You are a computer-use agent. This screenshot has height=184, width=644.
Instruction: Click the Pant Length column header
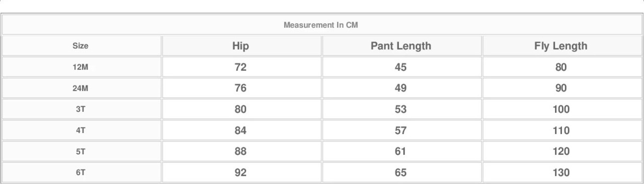401,46
